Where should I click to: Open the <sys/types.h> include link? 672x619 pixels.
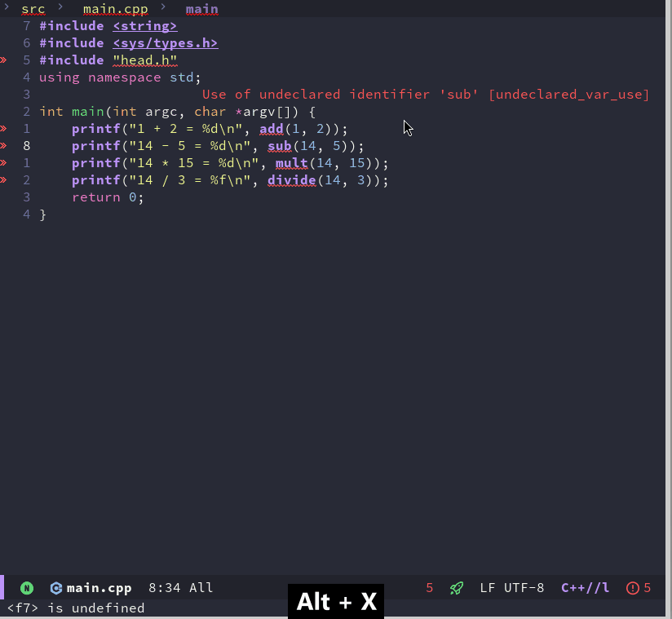coord(166,43)
